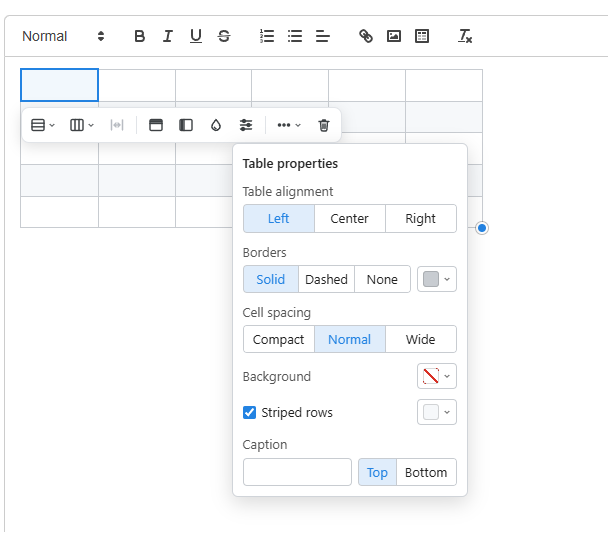
Task: Open the table column options menu
Action: (x=81, y=125)
